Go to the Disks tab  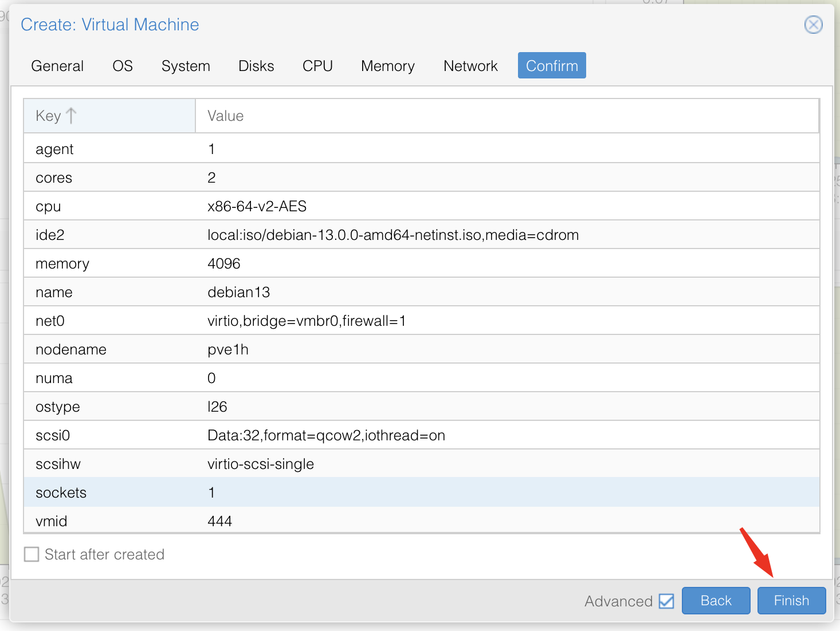coord(256,66)
